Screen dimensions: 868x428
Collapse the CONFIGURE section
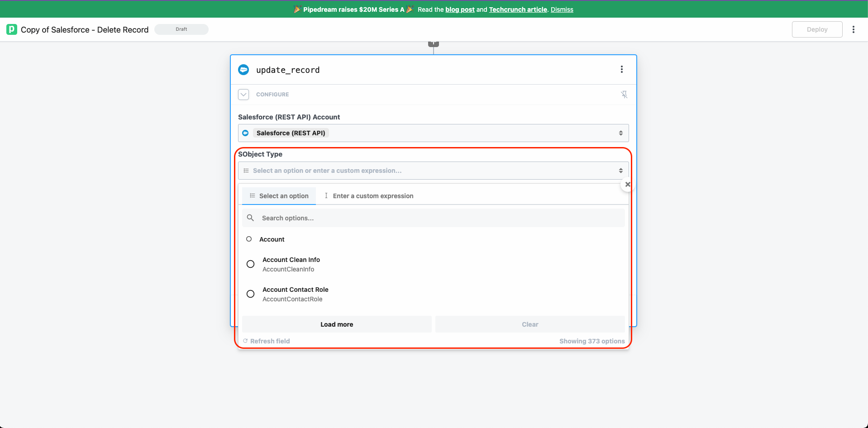[x=243, y=94]
